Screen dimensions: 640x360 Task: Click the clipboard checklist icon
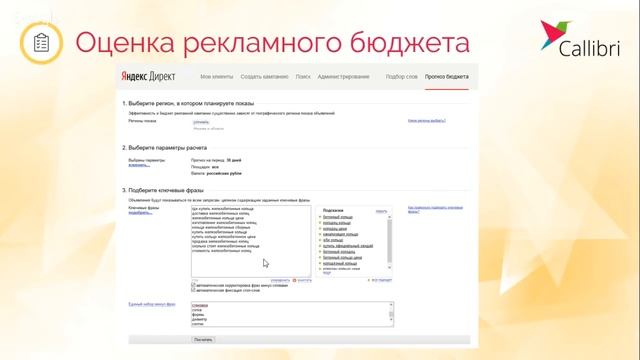coord(41,43)
